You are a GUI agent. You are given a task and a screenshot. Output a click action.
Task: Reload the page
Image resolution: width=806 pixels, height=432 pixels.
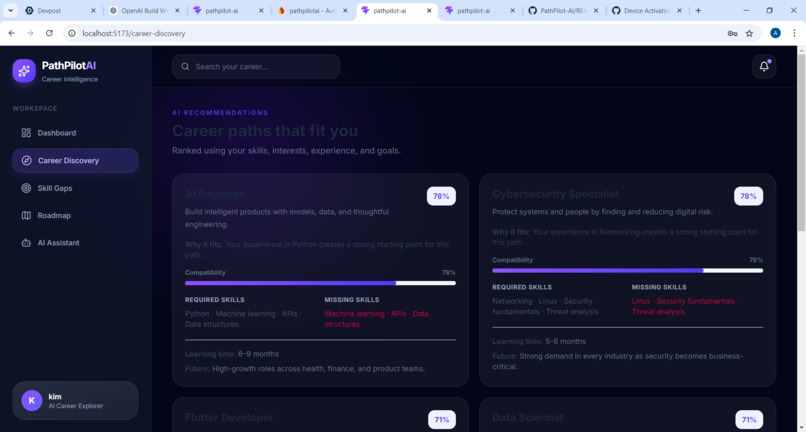49,33
